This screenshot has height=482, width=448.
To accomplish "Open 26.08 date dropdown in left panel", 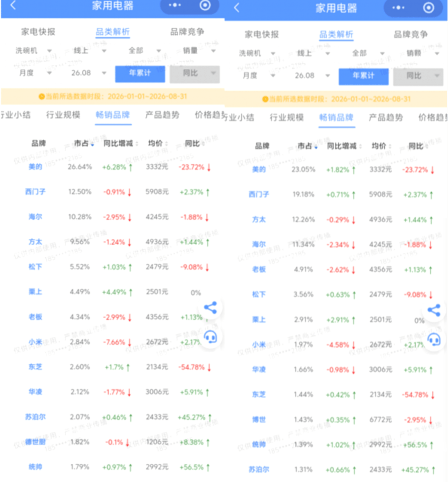I will [89, 73].
